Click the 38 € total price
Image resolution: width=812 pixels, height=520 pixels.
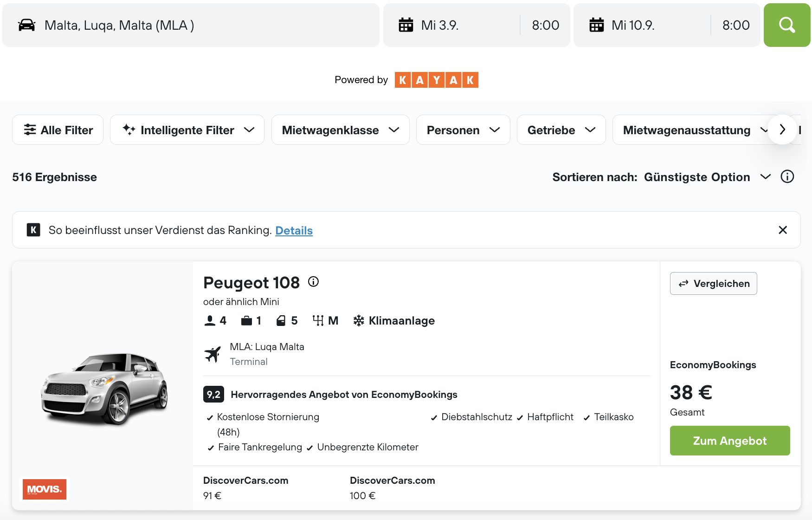(691, 392)
